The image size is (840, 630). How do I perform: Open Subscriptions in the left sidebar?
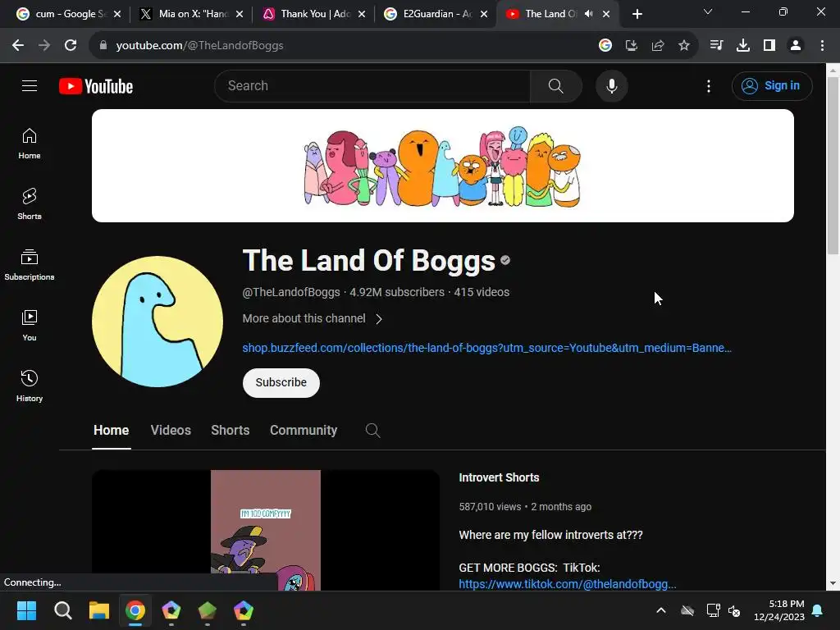pyautogui.click(x=30, y=265)
